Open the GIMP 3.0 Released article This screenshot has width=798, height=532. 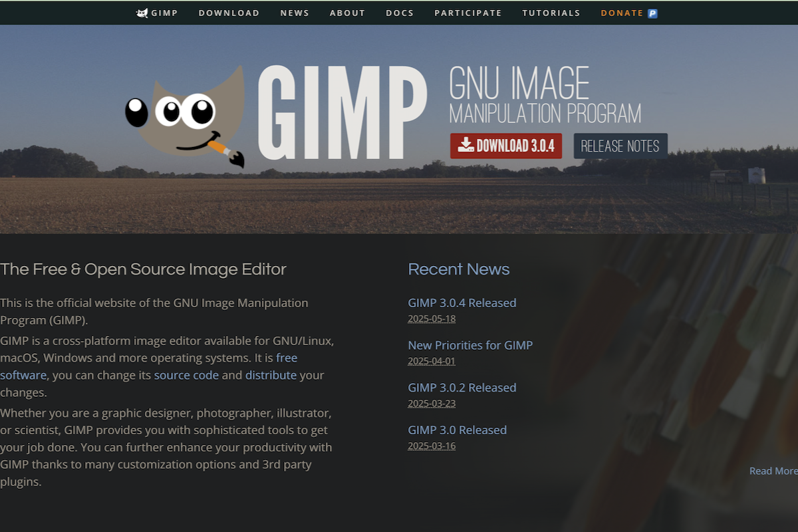458,430
